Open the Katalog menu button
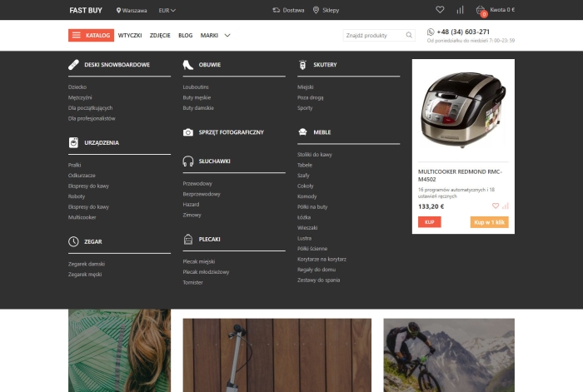This screenshot has height=392, width=583. 91,35
